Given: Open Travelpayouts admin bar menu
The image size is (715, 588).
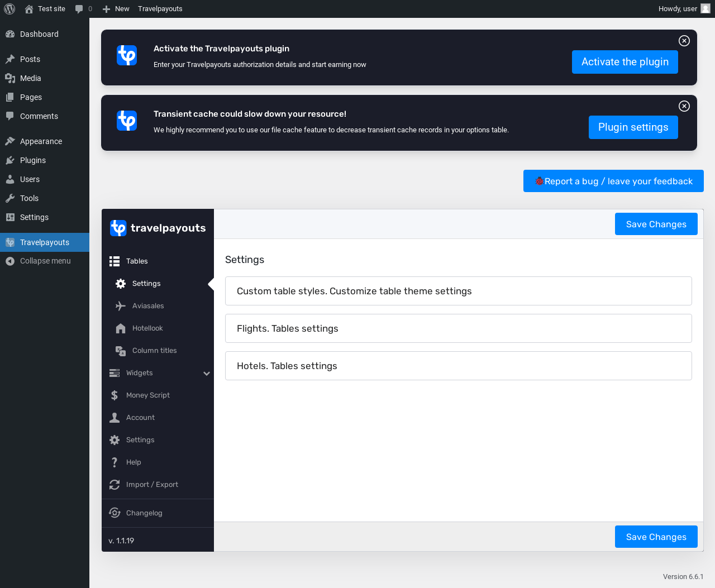Looking at the screenshot, I should coord(160,9).
